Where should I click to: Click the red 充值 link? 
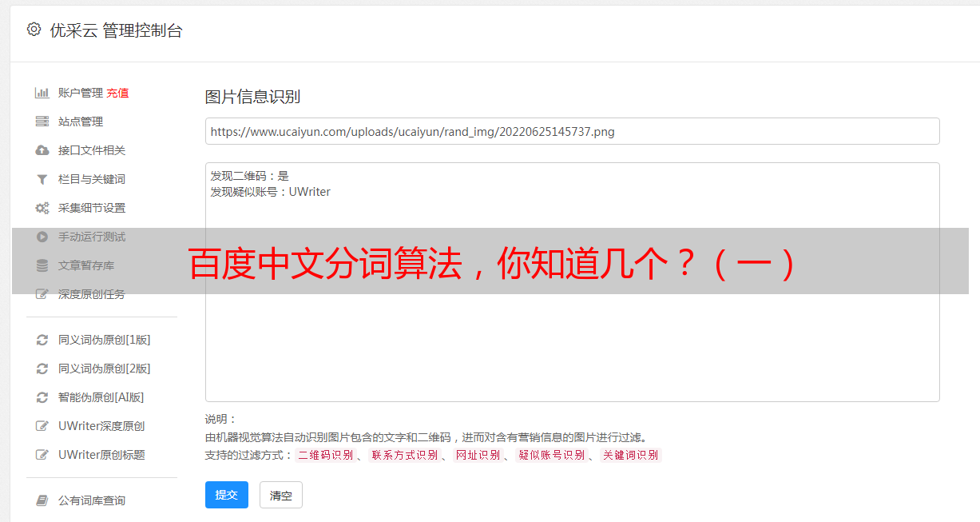(x=117, y=93)
